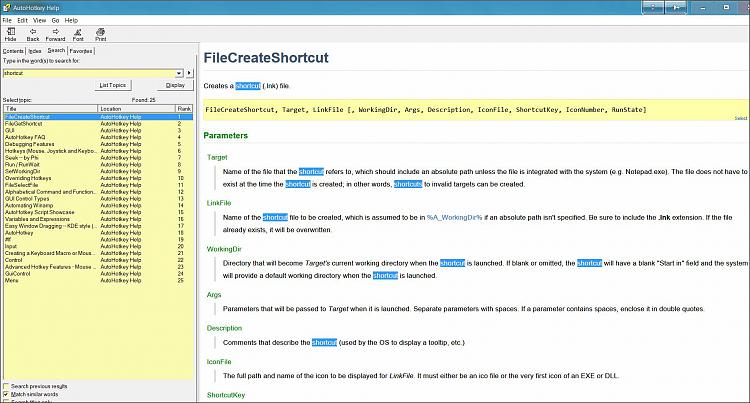Open the %A_WorkingDir% link

tap(454, 218)
